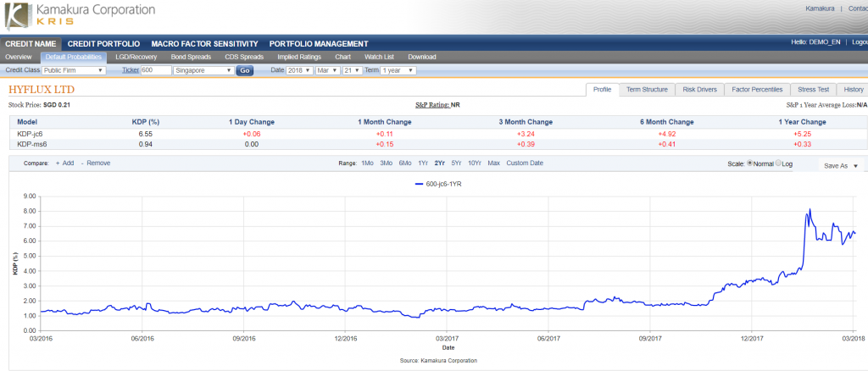The width and height of the screenshot is (868, 371).
Task: Select the Normal scale radio button
Action: click(x=751, y=163)
